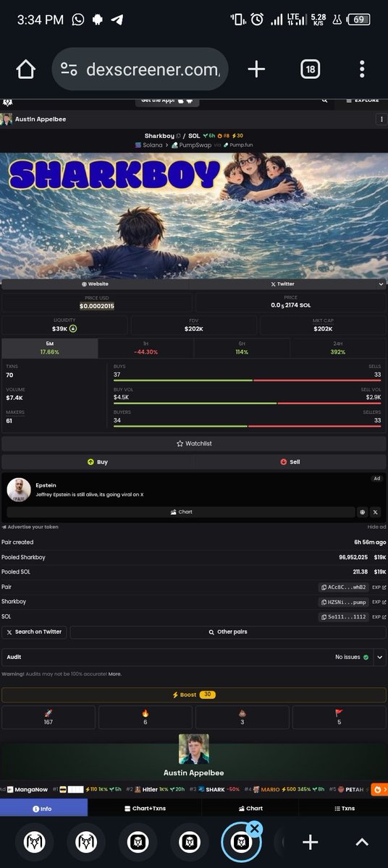Viewport: 388px width, 868px height.
Task: Select the 24H timeframe tab
Action: point(338,348)
